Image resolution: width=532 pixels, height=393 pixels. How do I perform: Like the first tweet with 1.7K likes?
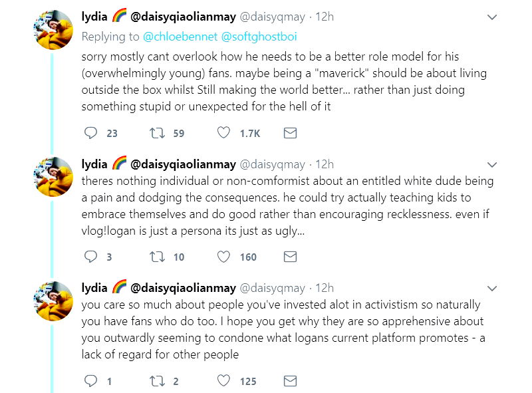click(x=224, y=133)
